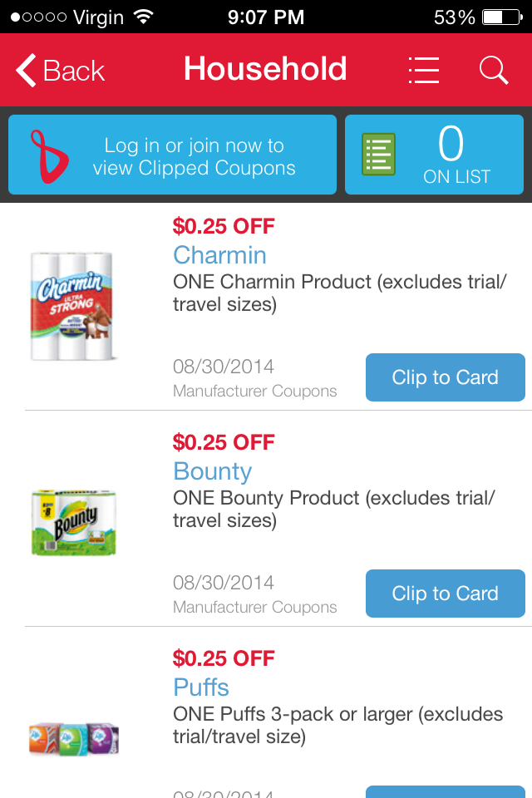This screenshot has height=798, width=532.
Task: Tap the green shopping list icon
Action: [x=378, y=155]
